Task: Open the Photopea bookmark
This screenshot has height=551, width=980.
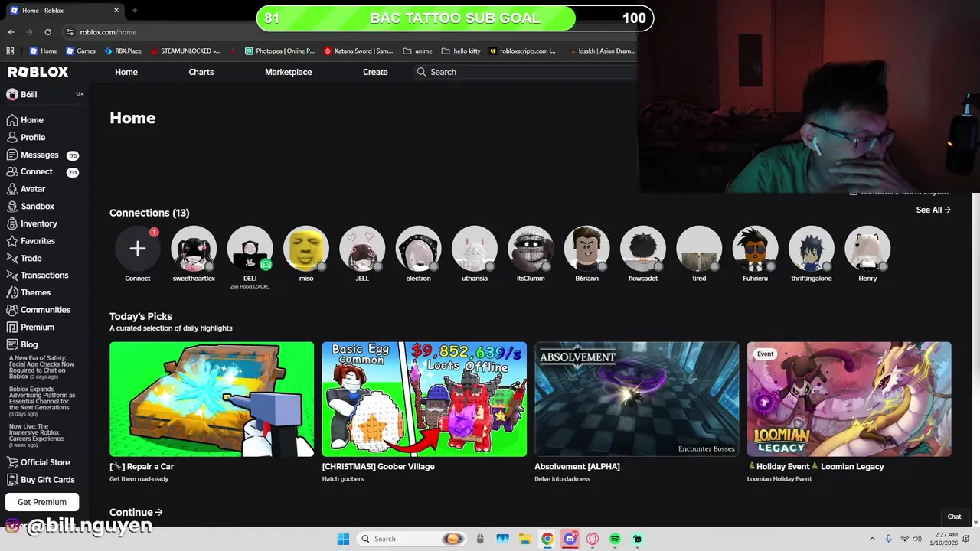Action: point(279,51)
